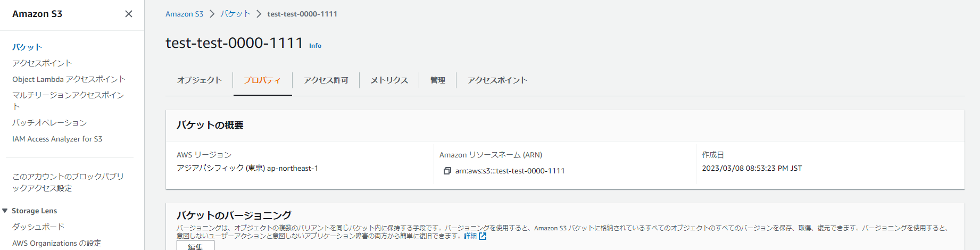Click the test-test-0000-1111 breadcrumb text
The width and height of the screenshot is (980, 250).
[x=302, y=14]
